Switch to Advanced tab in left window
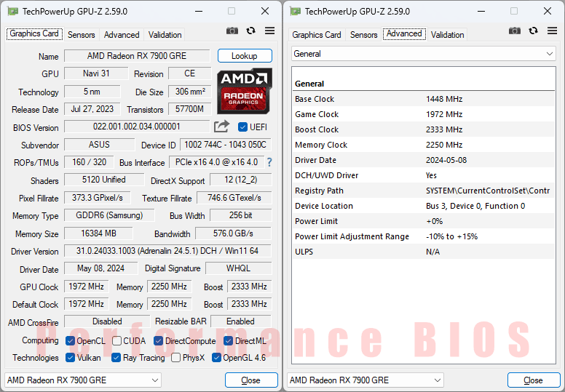The image size is (565, 392). pyautogui.click(x=122, y=35)
